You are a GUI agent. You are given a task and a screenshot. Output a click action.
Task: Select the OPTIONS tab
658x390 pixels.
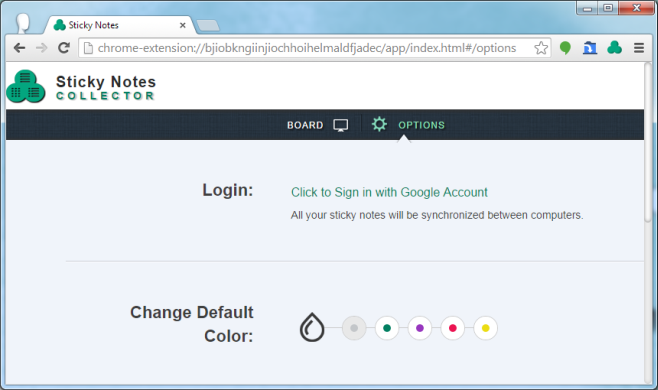pyautogui.click(x=421, y=125)
